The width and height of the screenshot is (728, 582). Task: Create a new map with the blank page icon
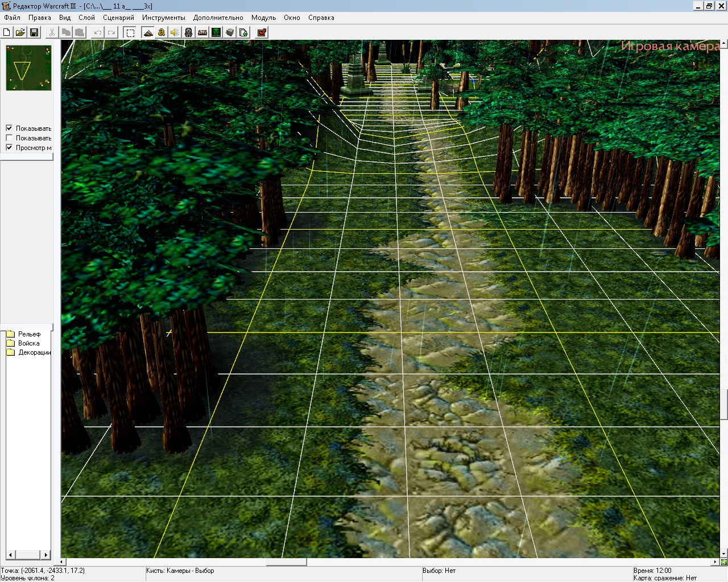coord(7,32)
